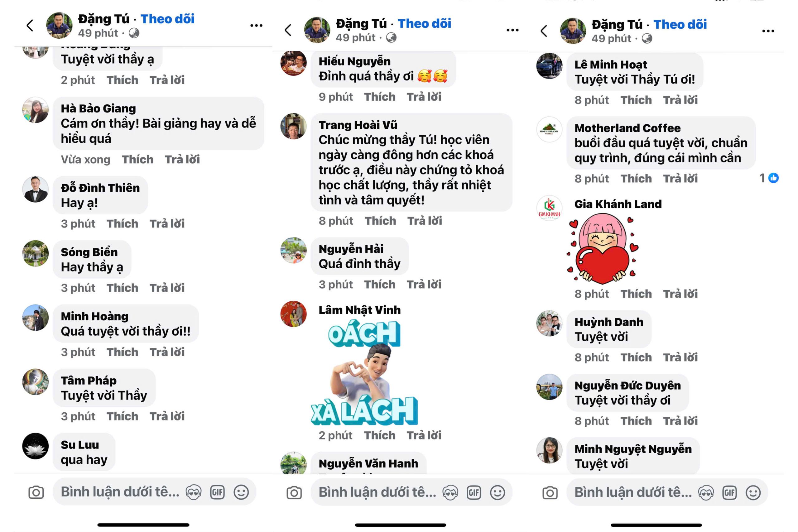Open Motherland Coffee's profile avatar
The image size is (798, 532).
[549, 130]
